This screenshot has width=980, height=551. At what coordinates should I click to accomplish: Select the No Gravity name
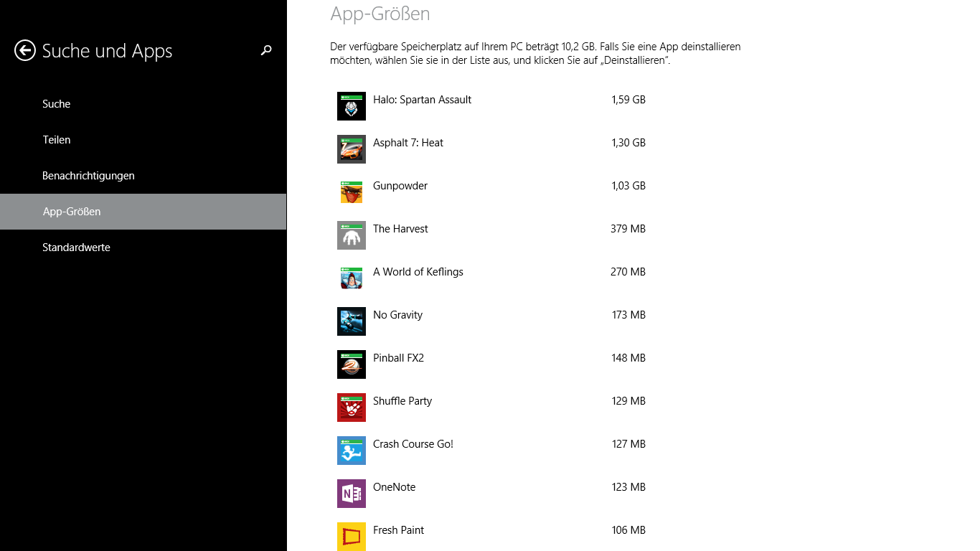tap(397, 315)
